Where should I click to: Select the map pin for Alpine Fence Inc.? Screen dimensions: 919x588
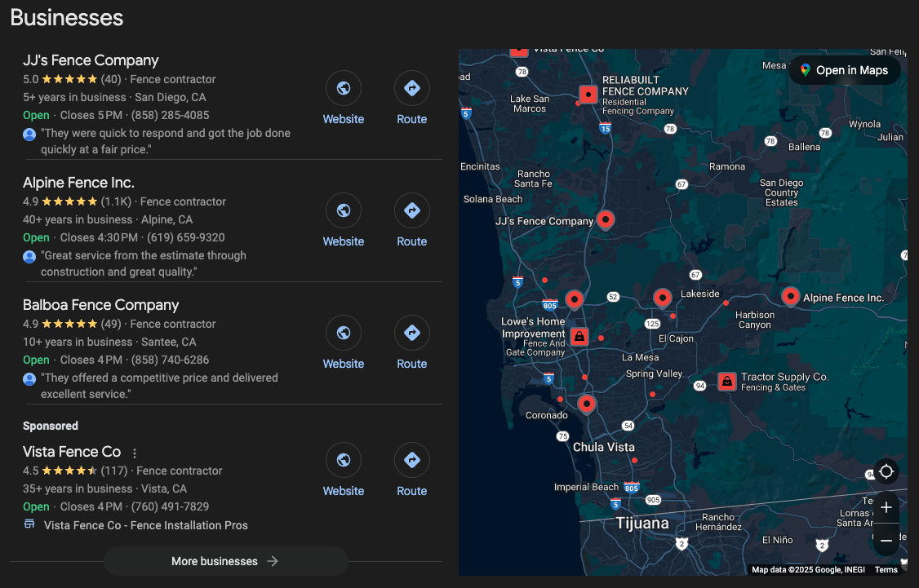click(x=790, y=296)
